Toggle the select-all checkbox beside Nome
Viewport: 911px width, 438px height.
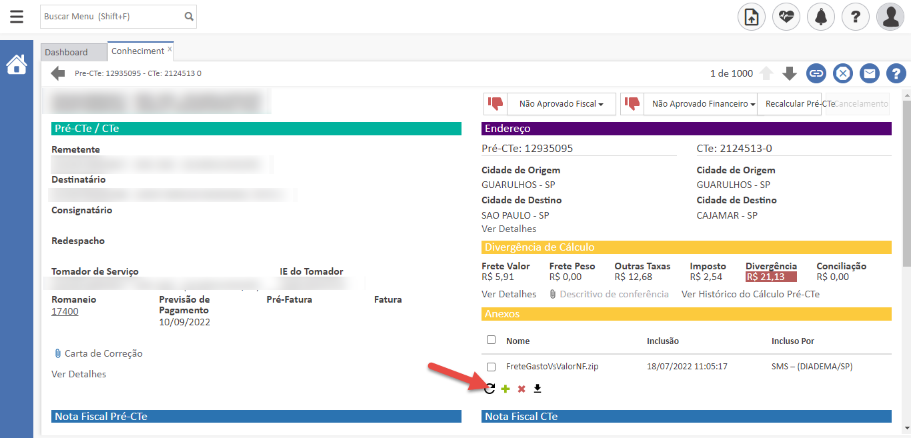coord(491,340)
